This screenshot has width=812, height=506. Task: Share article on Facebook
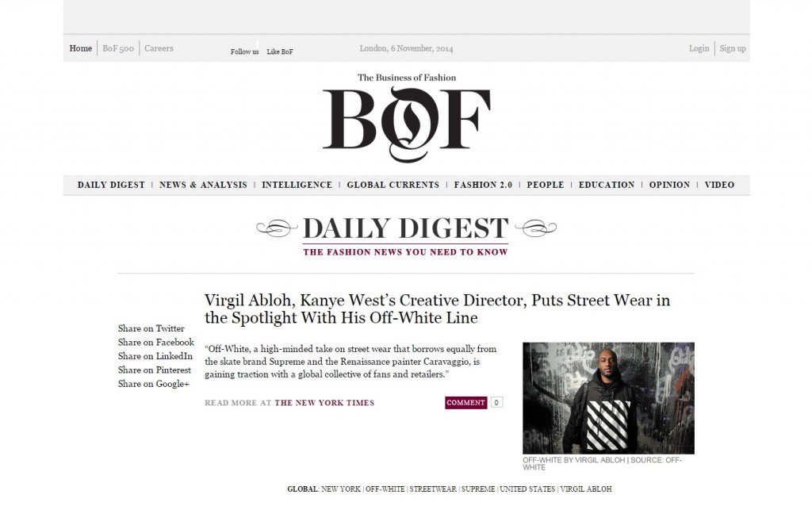pyautogui.click(x=156, y=343)
